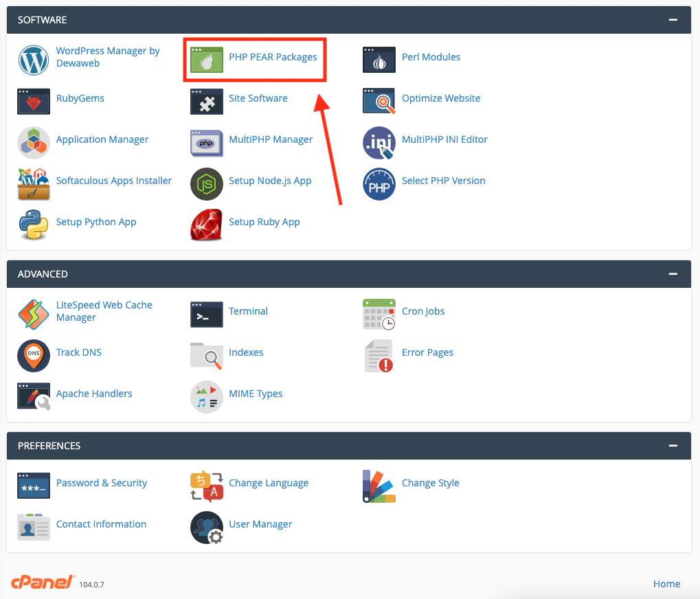The image size is (700, 599).
Task: Open the Password & Security icon
Action: click(34, 486)
